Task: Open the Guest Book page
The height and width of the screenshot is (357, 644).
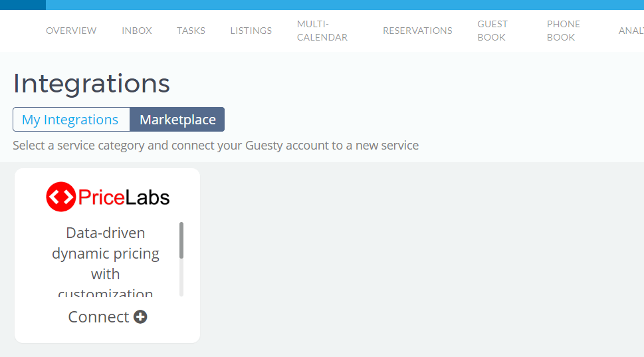Action: tap(492, 31)
